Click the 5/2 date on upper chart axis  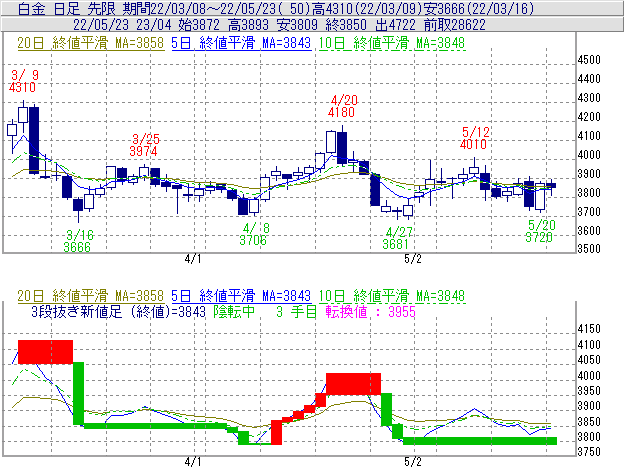413,259
